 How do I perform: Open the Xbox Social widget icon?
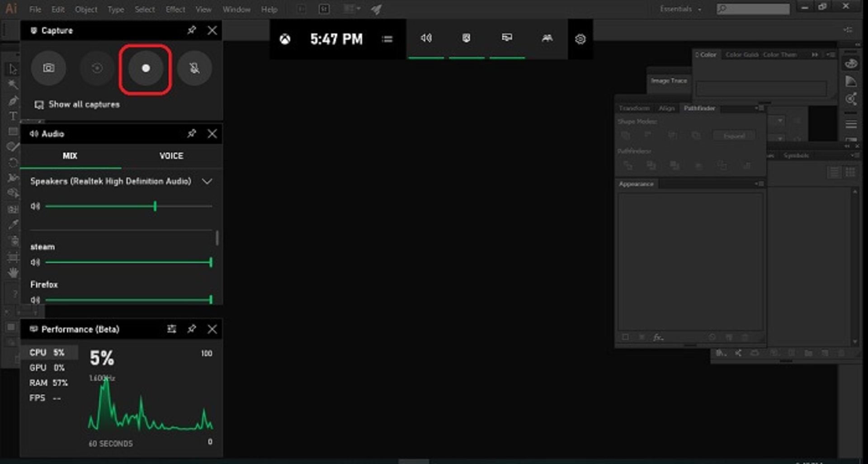547,38
